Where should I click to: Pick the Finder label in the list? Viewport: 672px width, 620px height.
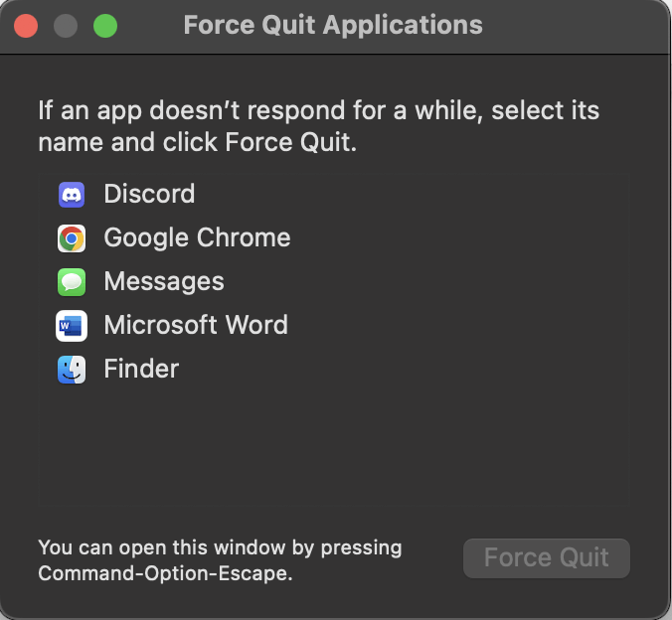(x=141, y=370)
